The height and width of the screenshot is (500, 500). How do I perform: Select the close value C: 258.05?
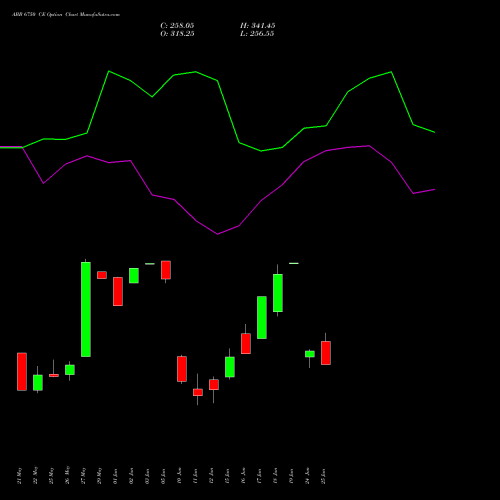[177, 26]
